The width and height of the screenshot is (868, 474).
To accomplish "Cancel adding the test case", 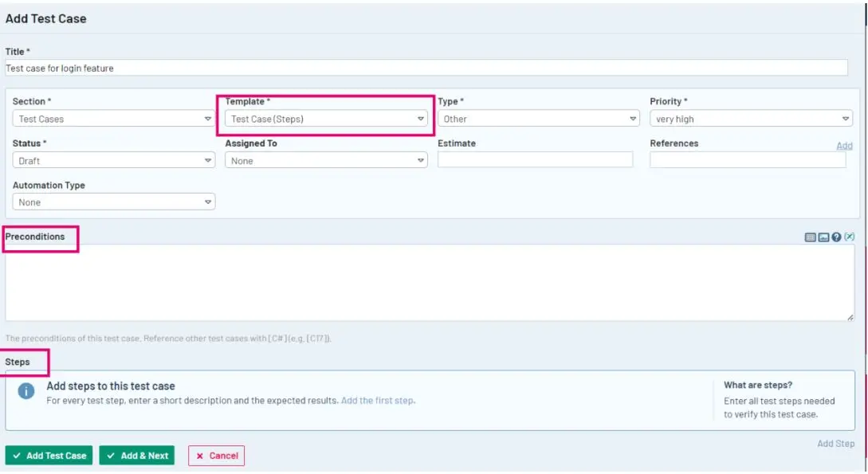I will 216,455.
